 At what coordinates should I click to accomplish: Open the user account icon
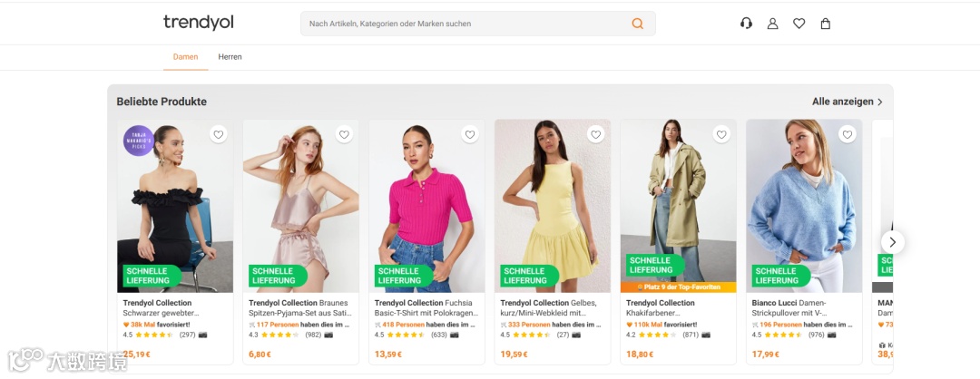pyautogui.click(x=772, y=24)
